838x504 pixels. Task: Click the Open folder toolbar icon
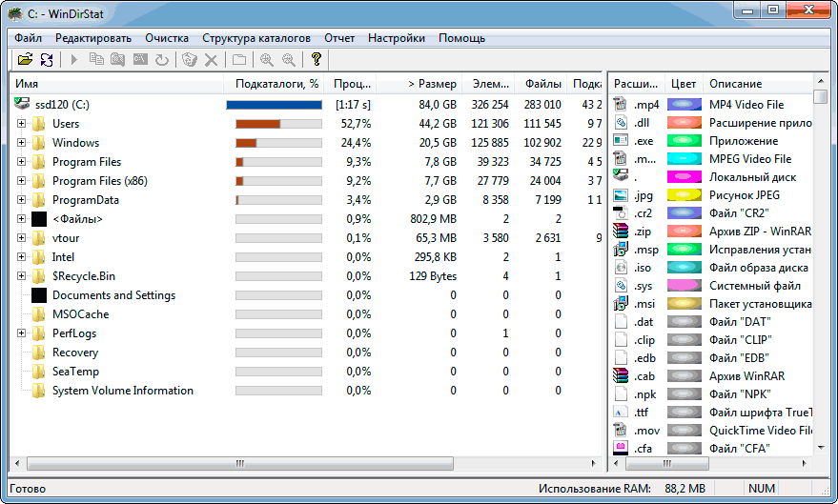point(25,60)
